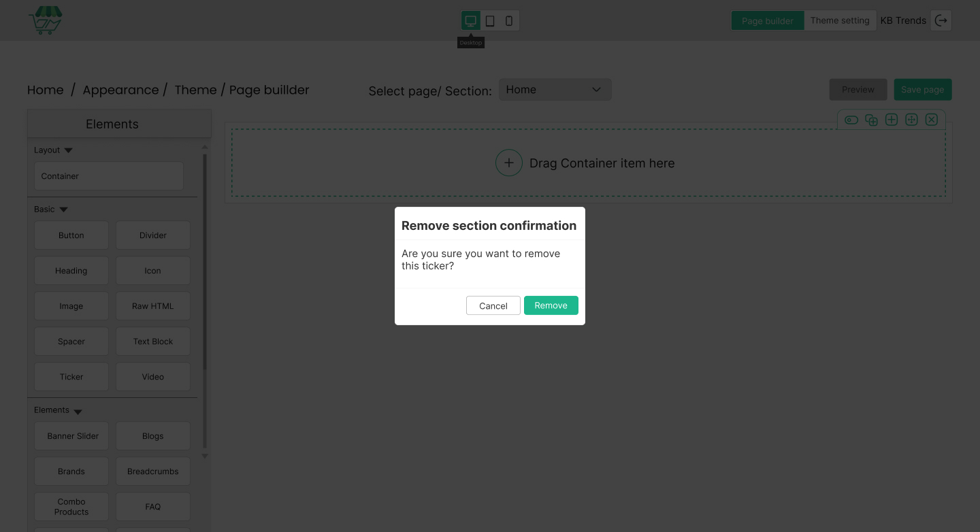This screenshot has width=980, height=532.
Task: Select the Text Block element tile
Action: (153, 342)
